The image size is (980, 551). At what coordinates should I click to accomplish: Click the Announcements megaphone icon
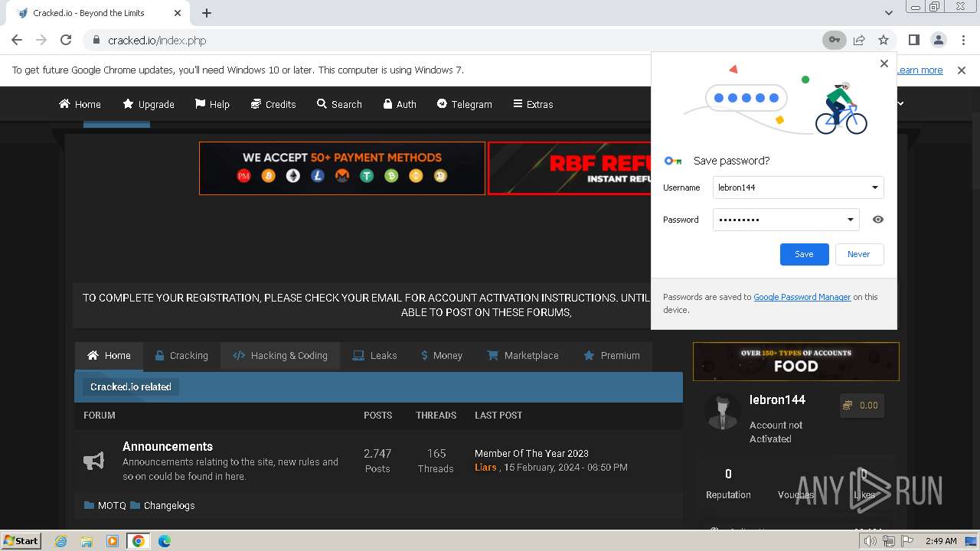pos(93,461)
